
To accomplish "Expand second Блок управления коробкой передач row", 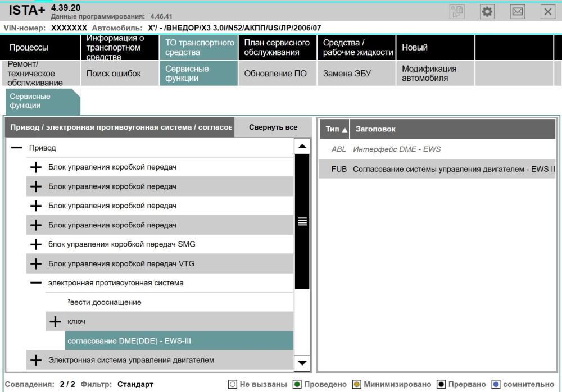I will coord(36,186).
